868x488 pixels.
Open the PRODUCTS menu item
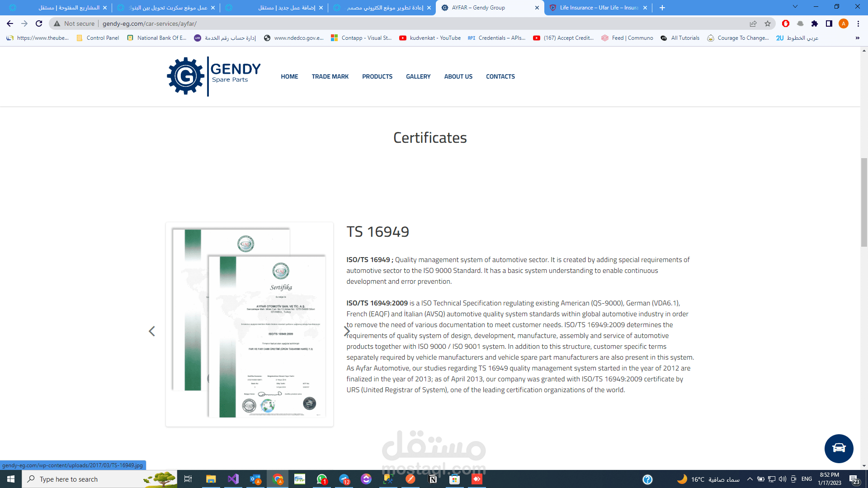[x=377, y=76]
